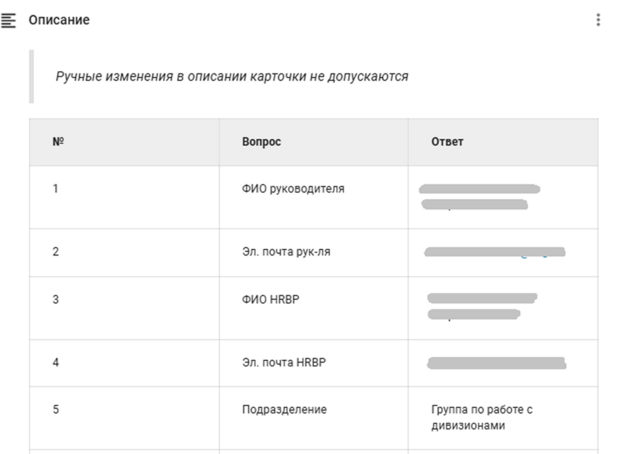This screenshot has height=454, width=620.
Task: Select the Описание section heading
Action: [x=59, y=20]
